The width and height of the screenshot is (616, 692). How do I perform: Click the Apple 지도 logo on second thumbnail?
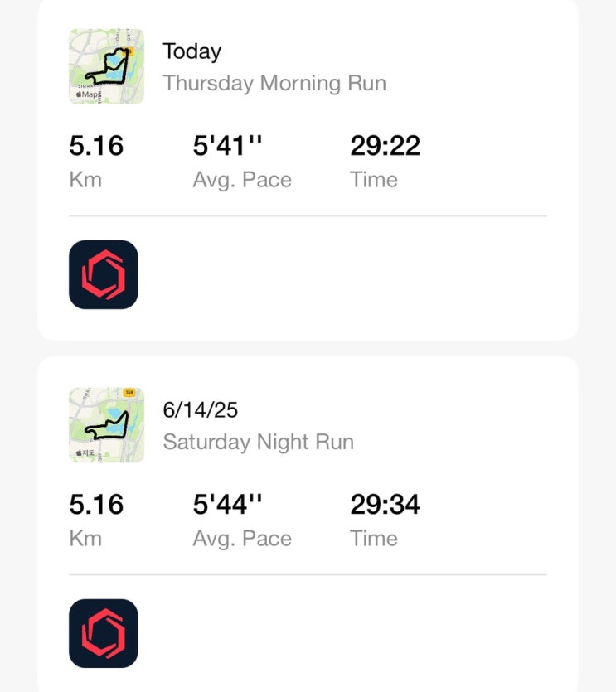click(x=85, y=452)
